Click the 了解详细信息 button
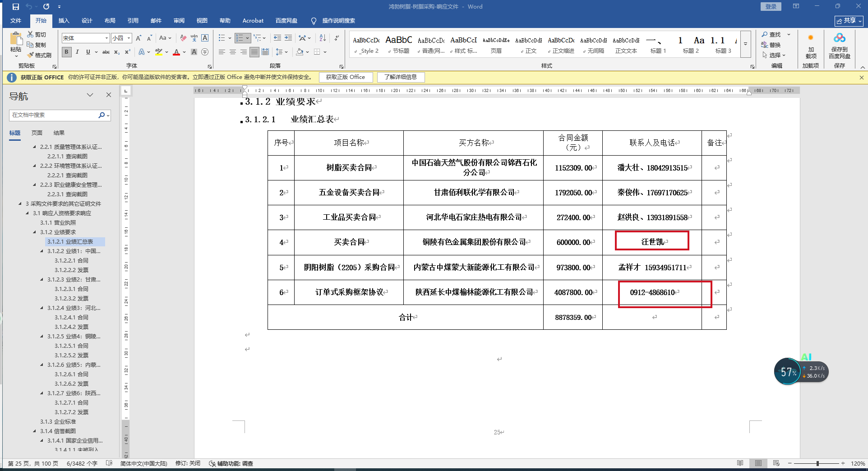868x471 pixels. (x=401, y=77)
